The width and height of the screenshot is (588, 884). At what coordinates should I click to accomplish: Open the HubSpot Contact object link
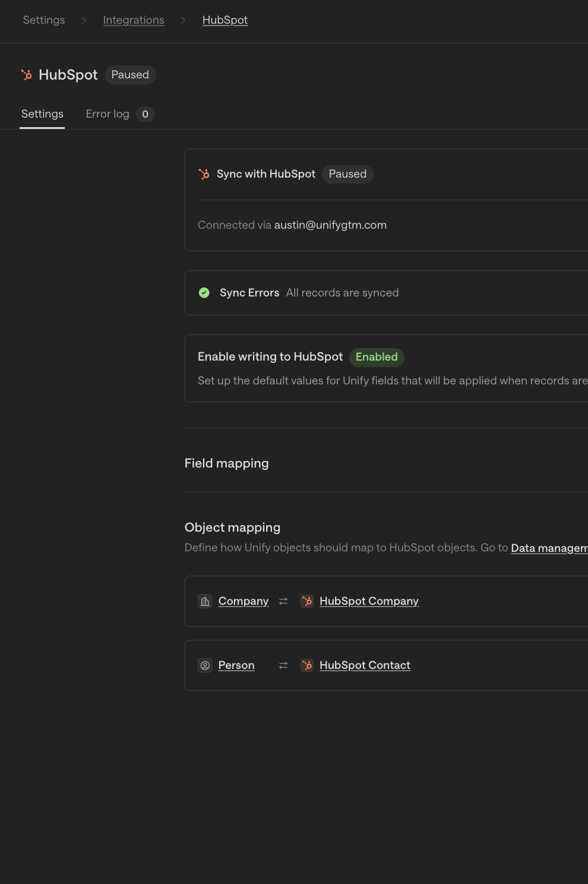coord(365,665)
